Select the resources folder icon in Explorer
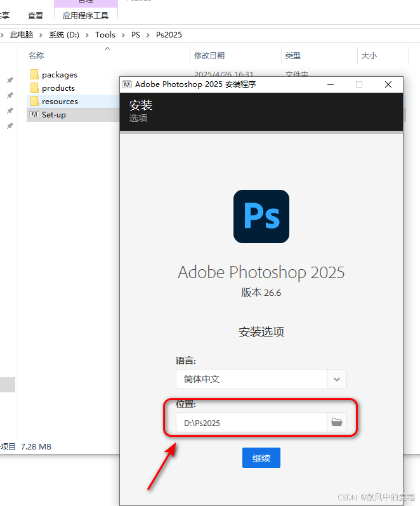Screen dimensions: 420x506 [34, 102]
